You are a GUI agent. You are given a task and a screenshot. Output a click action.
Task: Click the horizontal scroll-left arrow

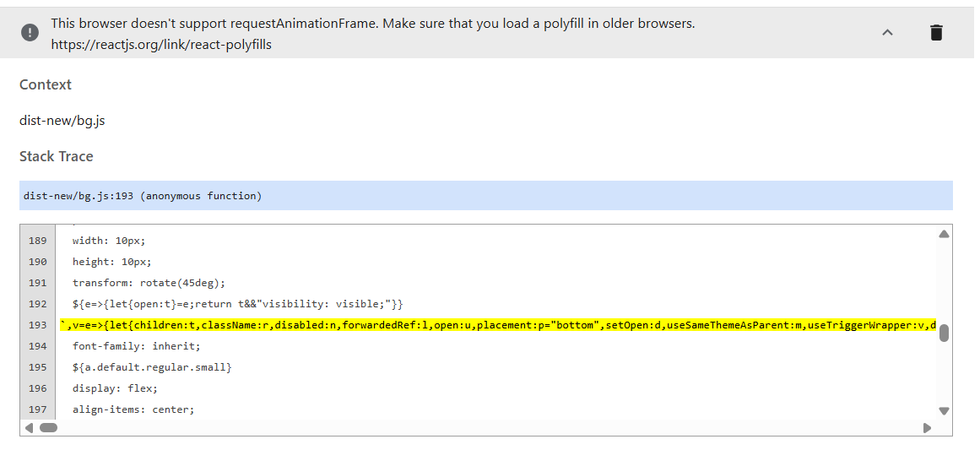[29, 428]
